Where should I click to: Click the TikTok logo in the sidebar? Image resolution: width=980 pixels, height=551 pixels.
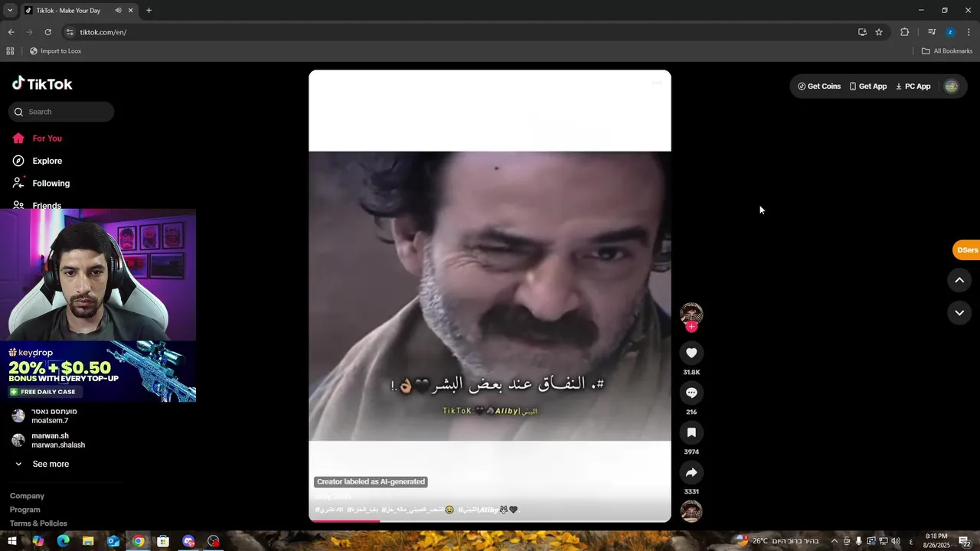click(x=42, y=83)
